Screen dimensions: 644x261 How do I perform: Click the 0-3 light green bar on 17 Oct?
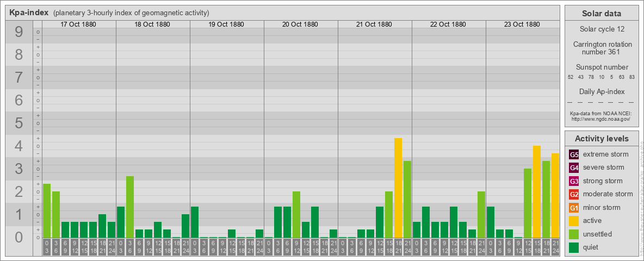(x=47, y=210)
